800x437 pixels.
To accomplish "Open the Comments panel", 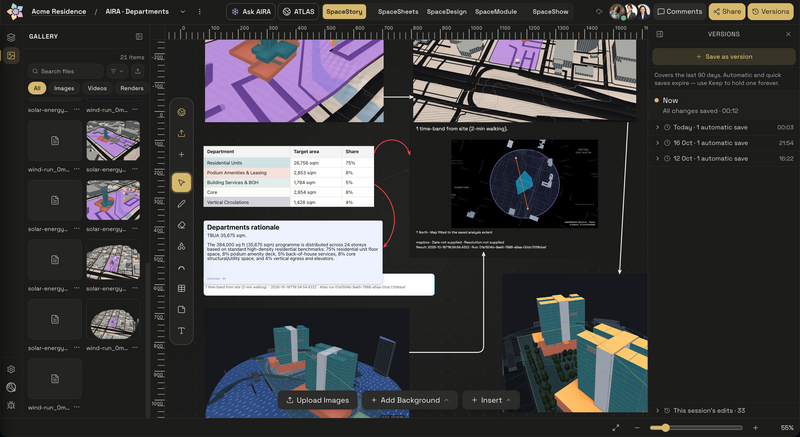I will click(x=681, y=11).
